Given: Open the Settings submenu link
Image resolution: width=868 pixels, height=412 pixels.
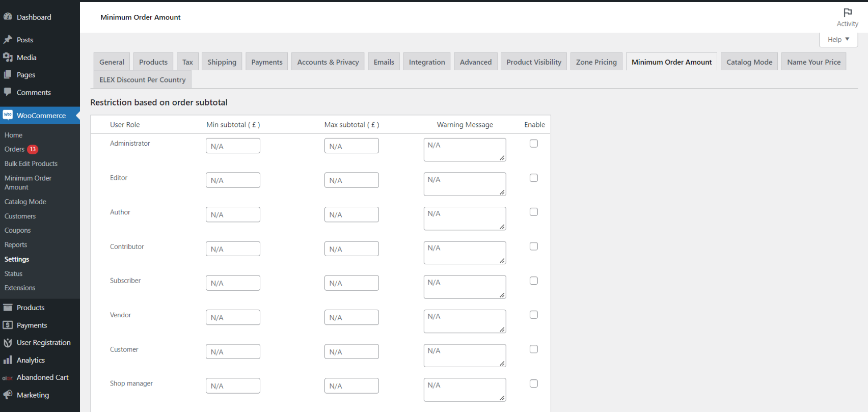Looking at the screenshot, I should pos(17,259).
